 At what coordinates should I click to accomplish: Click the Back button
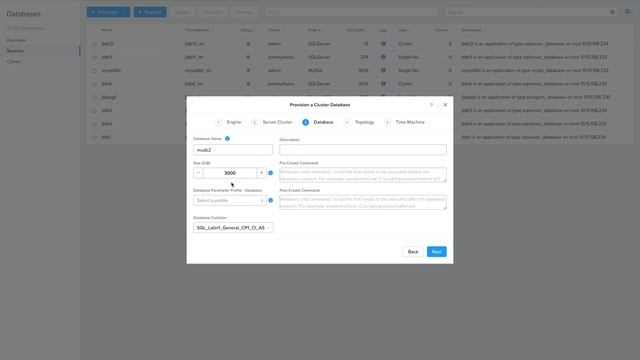point(413,252)
